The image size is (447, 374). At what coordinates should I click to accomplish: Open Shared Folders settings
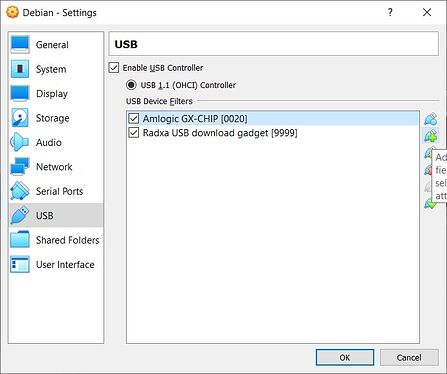tap(56, 240)
